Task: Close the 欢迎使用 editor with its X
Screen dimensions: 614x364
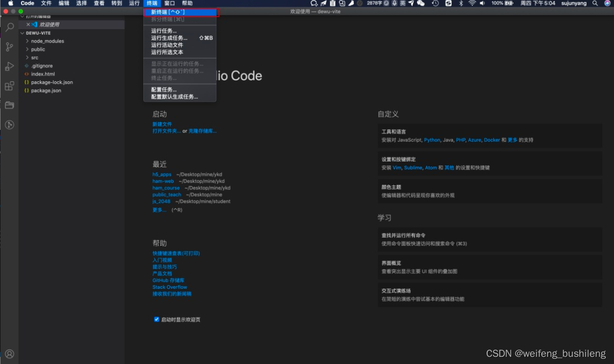Action: click(28, 25)
